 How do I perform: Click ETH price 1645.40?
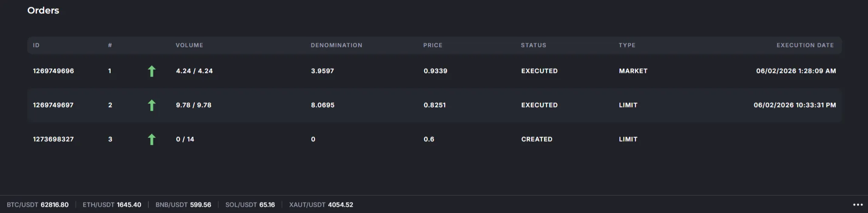pyautogui.click(x=129, y=205)
